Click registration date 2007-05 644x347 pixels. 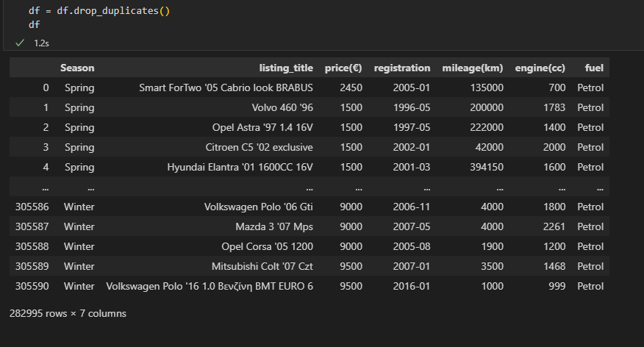click(x=412, y=226)
